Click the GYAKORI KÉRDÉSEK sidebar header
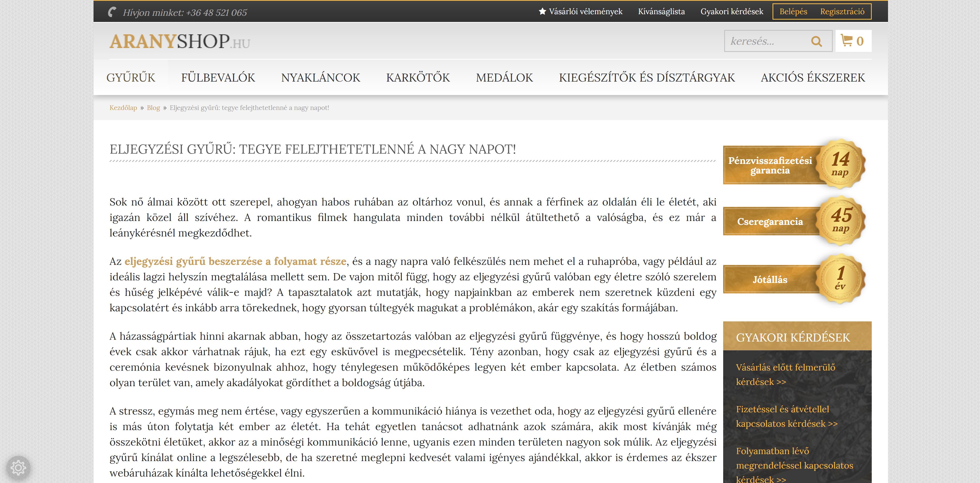Image resolution: width=980 pixels, height=483 pixels. tap(797, 336)
